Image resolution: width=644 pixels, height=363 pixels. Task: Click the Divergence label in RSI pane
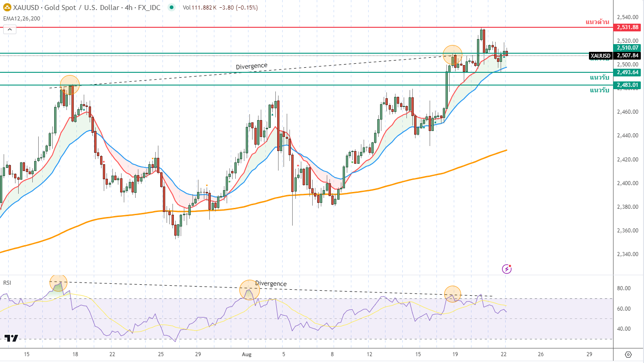(271, 283)
